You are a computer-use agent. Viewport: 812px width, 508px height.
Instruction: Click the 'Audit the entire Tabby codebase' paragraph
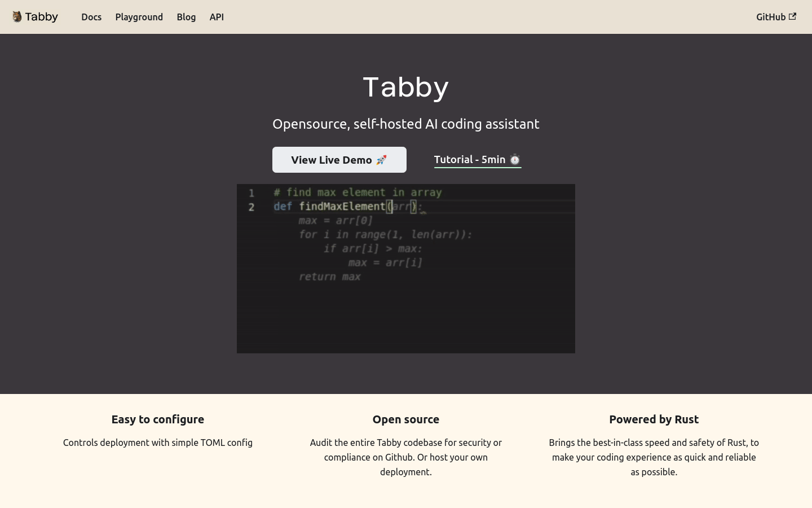tap(406, 457)
